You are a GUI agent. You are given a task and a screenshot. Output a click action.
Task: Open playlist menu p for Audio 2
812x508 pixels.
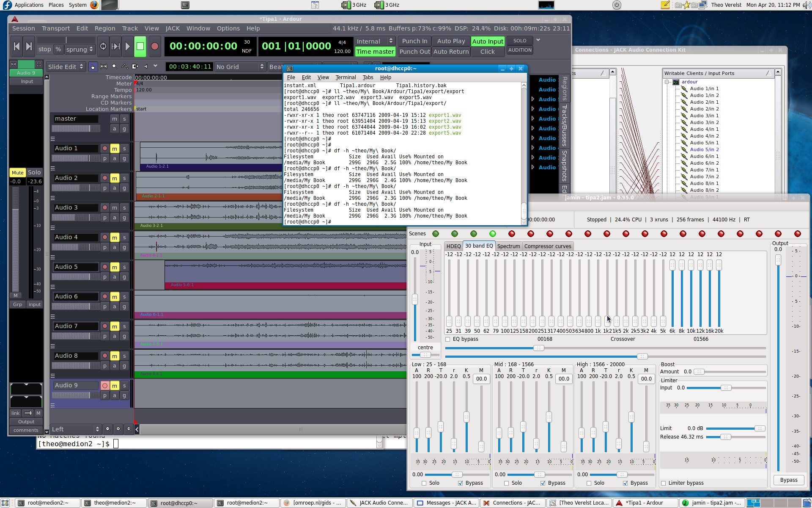pos(105,188)
